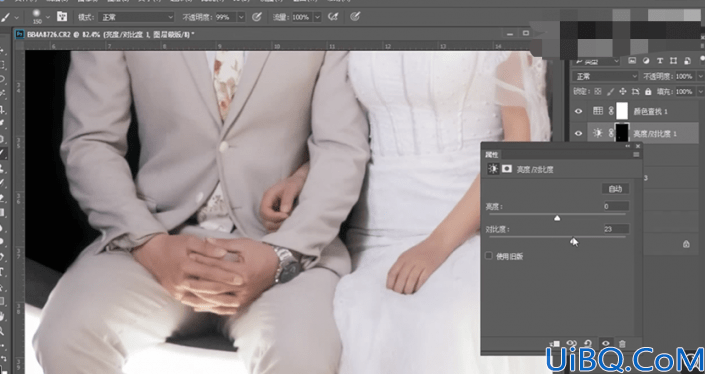Screen dimensions: 705x374
Task: Select the 亮度/对比度 1 layer name
Action: tap(654, 134)
